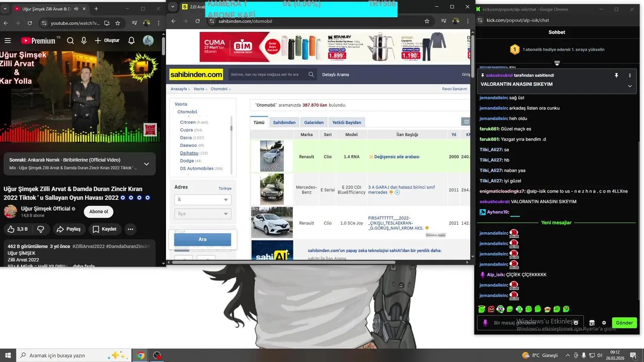Open a new tab in YouTube window

click(96, 9)
